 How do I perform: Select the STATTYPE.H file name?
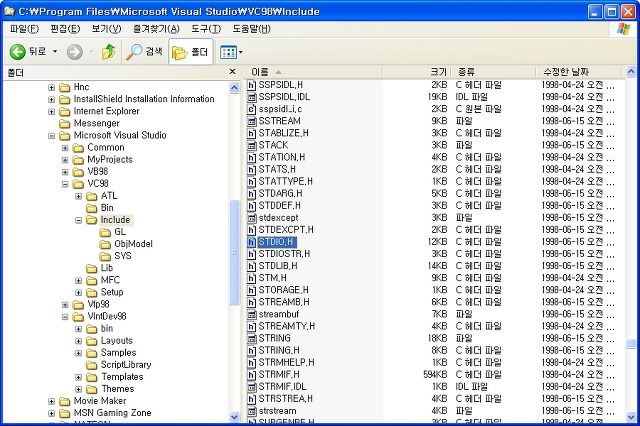tap(286, 182)
